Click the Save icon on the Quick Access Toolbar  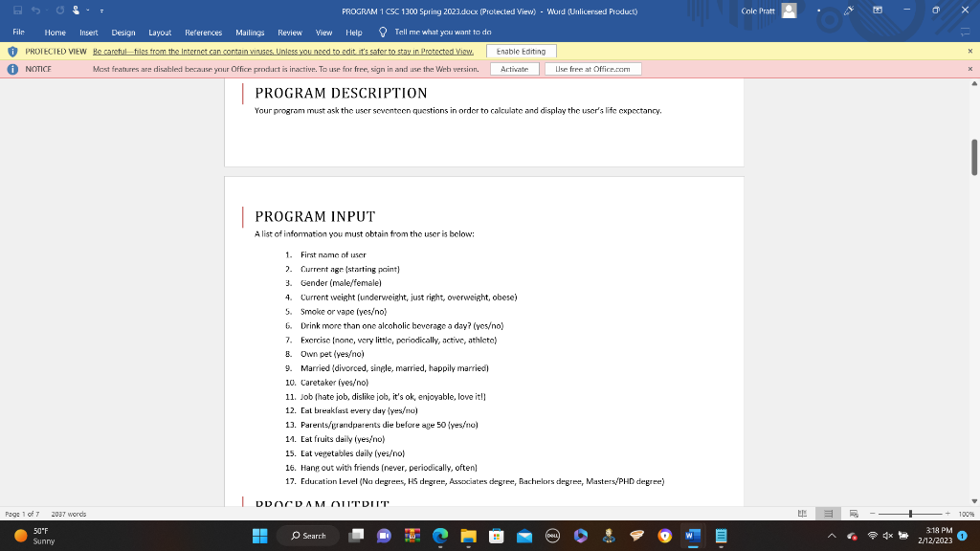(x=18, y=10)
